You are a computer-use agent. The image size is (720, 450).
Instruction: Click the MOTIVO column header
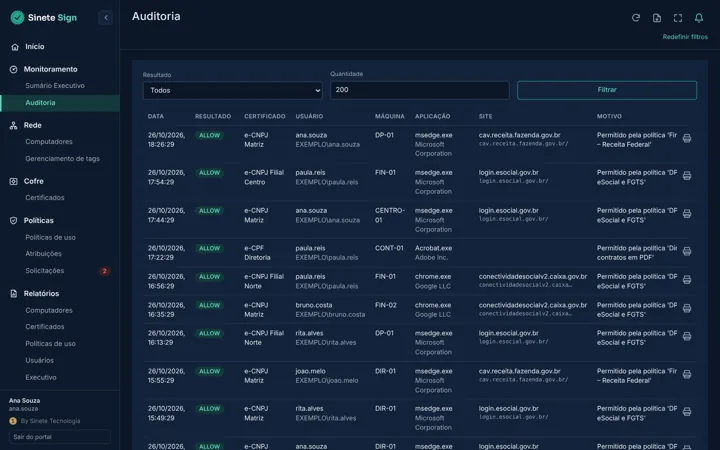click(x=609, y=117)
